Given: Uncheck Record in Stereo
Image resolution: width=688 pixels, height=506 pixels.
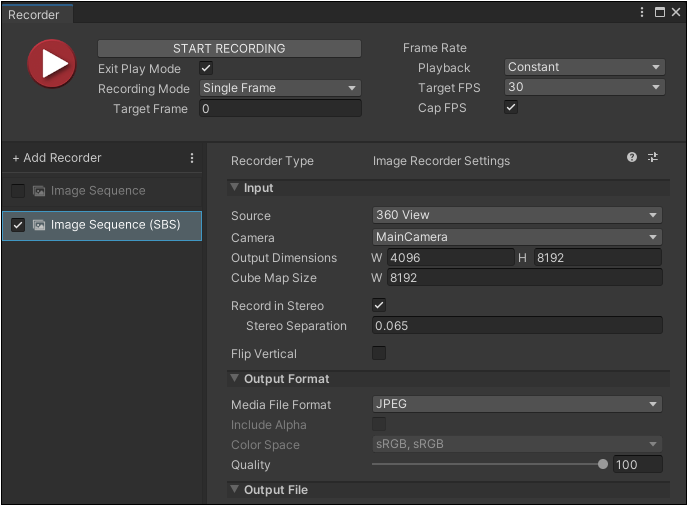Looking at the screenshot, I should [x=379, y=305].
